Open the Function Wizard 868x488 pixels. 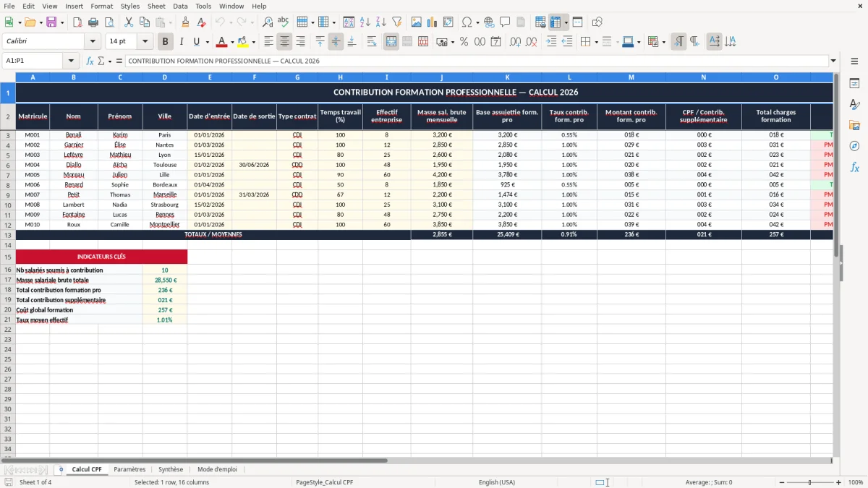90,61
